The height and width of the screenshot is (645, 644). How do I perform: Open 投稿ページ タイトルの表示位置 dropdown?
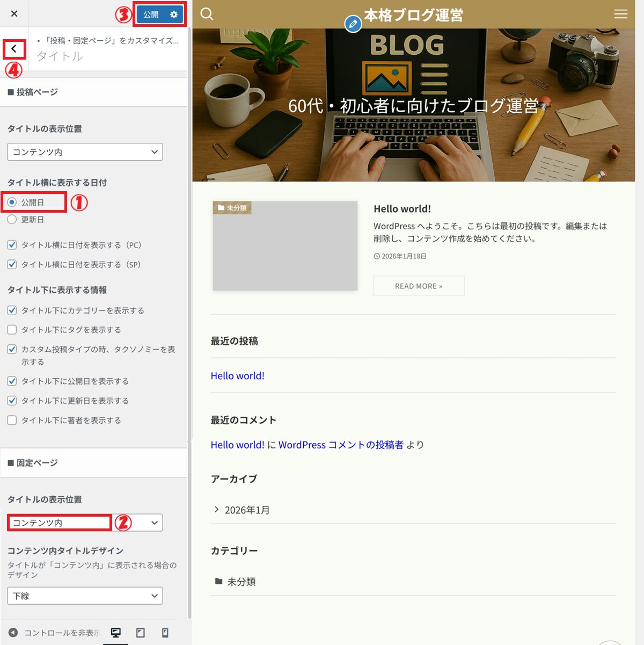coord(85,152)
